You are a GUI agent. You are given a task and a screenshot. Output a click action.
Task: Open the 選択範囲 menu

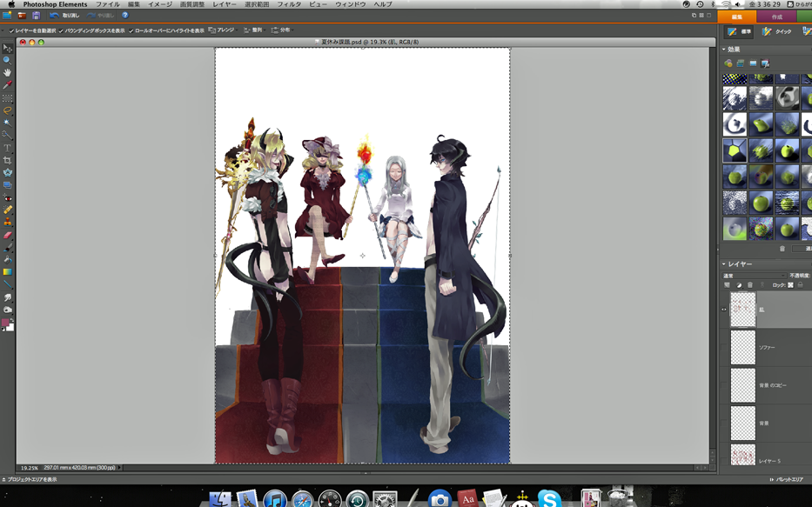[257, 4]
